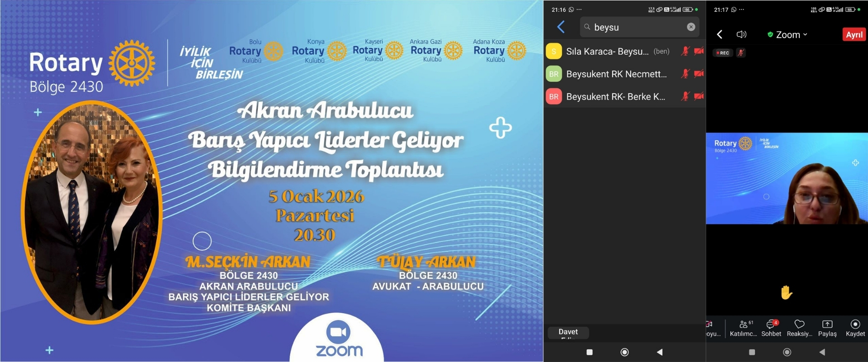
Task: Click the REC recording indicator
Action: (x=722, y=53)
